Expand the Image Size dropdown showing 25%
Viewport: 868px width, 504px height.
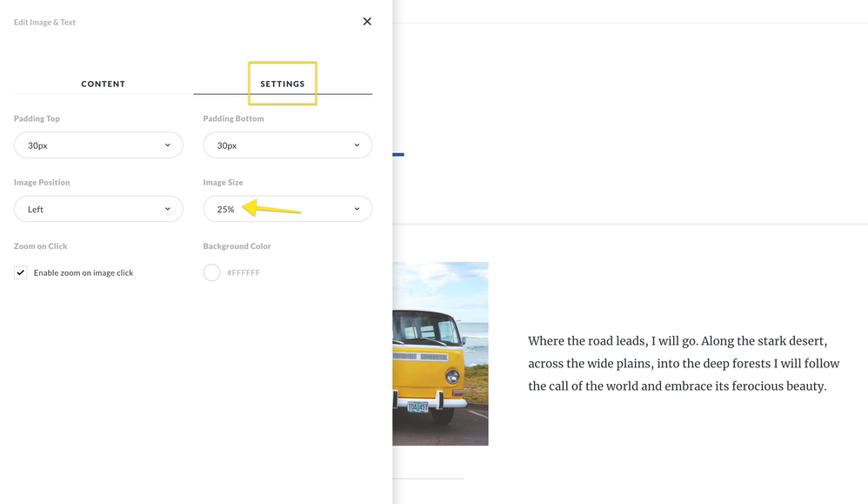pyautogui.click(x=287, y=209)
